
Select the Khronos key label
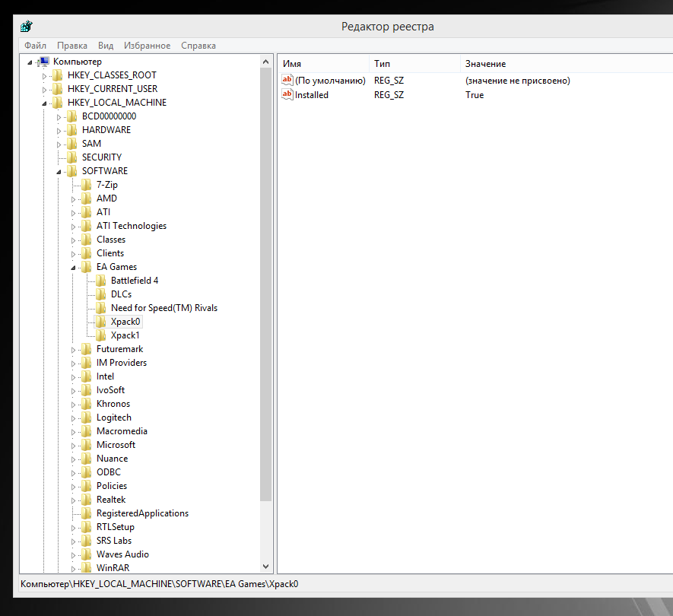(x=113, y=404)
